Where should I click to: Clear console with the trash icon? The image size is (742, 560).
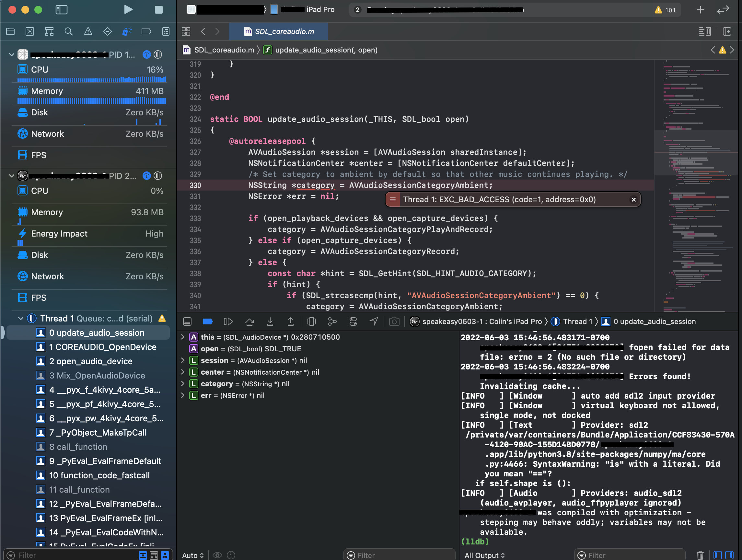click(700, 555)
